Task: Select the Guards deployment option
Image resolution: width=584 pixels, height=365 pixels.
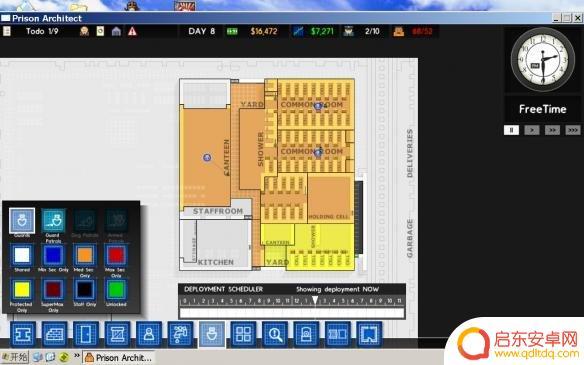Action: [22, 220]
